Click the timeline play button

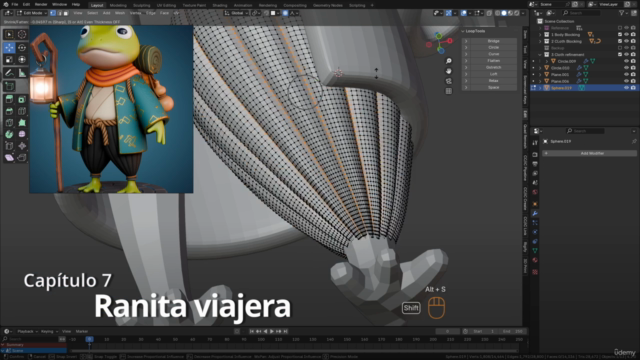pos(272,331)
